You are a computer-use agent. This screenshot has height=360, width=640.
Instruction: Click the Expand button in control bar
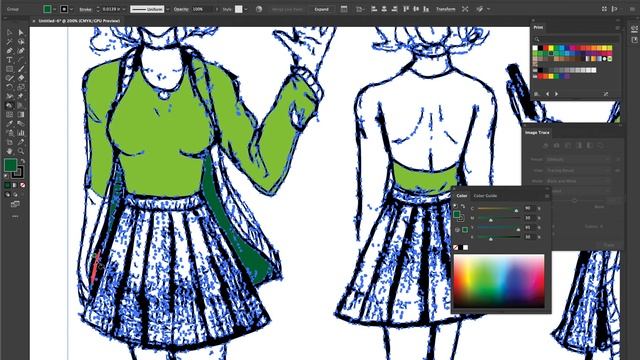coord(322,9)
